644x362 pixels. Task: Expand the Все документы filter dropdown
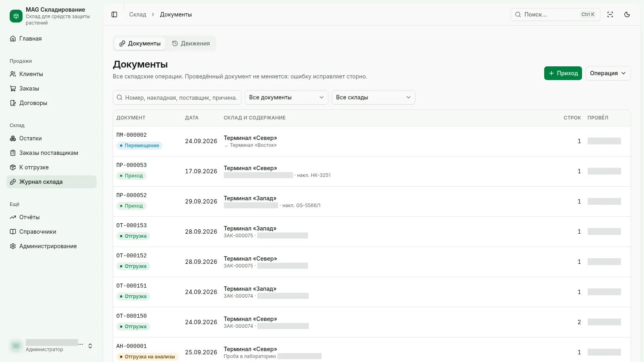(287, 97)
